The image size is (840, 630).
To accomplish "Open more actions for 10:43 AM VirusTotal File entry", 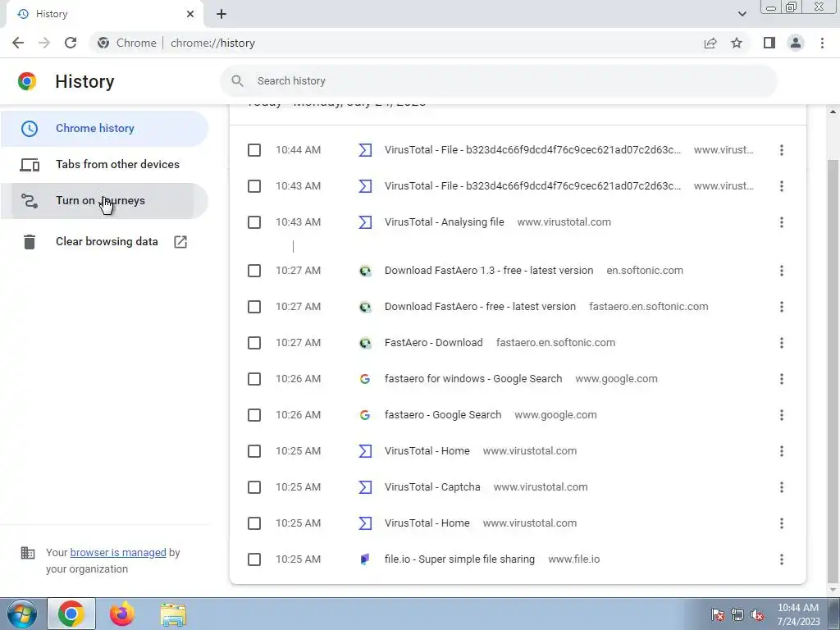I will coord(782,186).
